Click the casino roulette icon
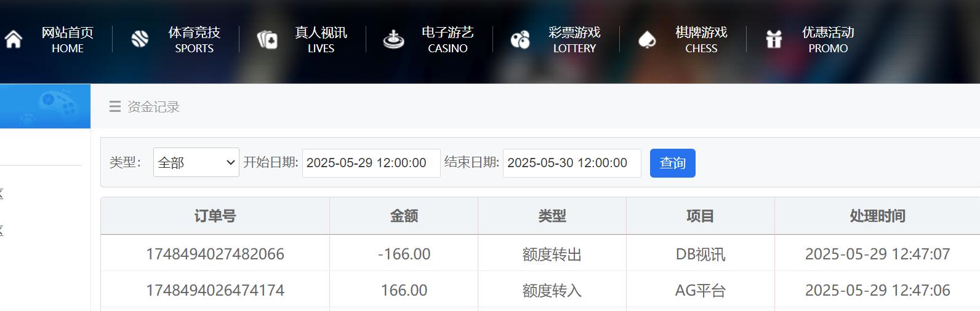Image resolution: width=980 pixels, height=311 pixels. (393, 40)
